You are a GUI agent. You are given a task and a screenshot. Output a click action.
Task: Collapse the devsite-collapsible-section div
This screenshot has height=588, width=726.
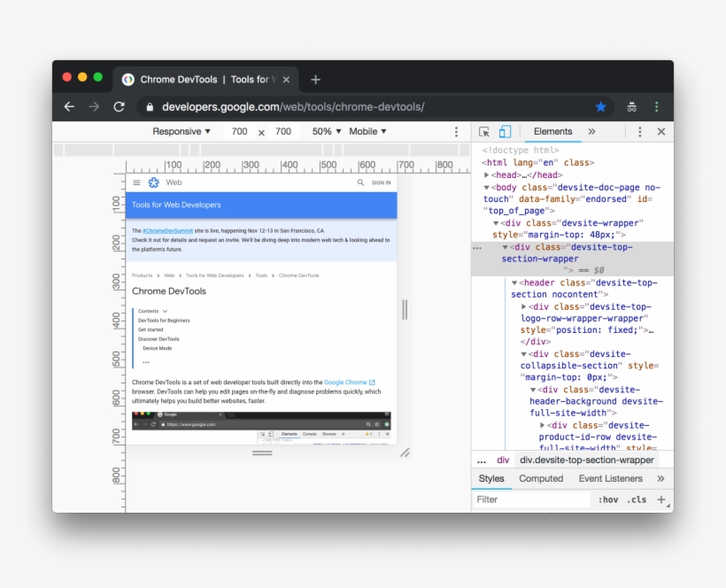coord(523,354)
